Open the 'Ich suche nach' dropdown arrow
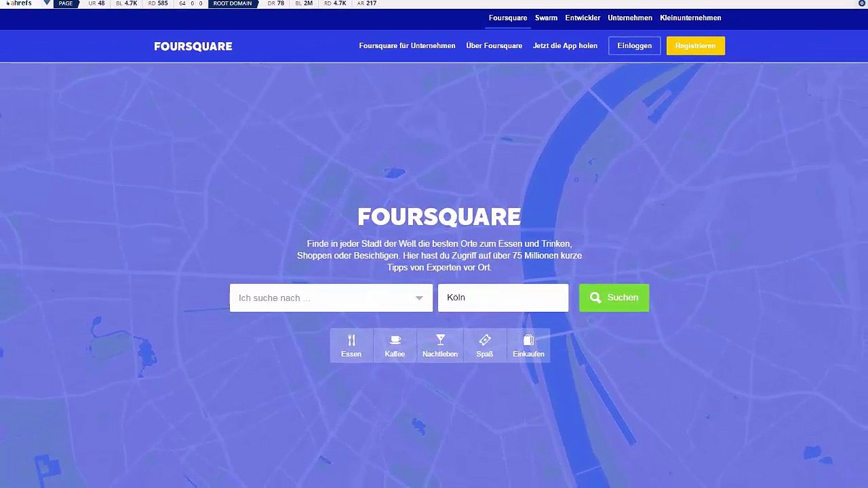 click(419, 298)
